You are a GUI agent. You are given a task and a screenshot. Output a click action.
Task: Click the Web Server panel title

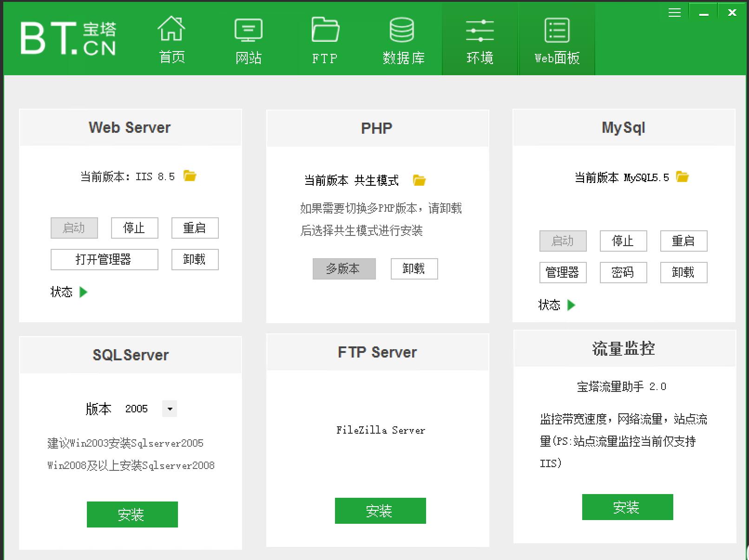pyautogui.click(x=130, y=128)
